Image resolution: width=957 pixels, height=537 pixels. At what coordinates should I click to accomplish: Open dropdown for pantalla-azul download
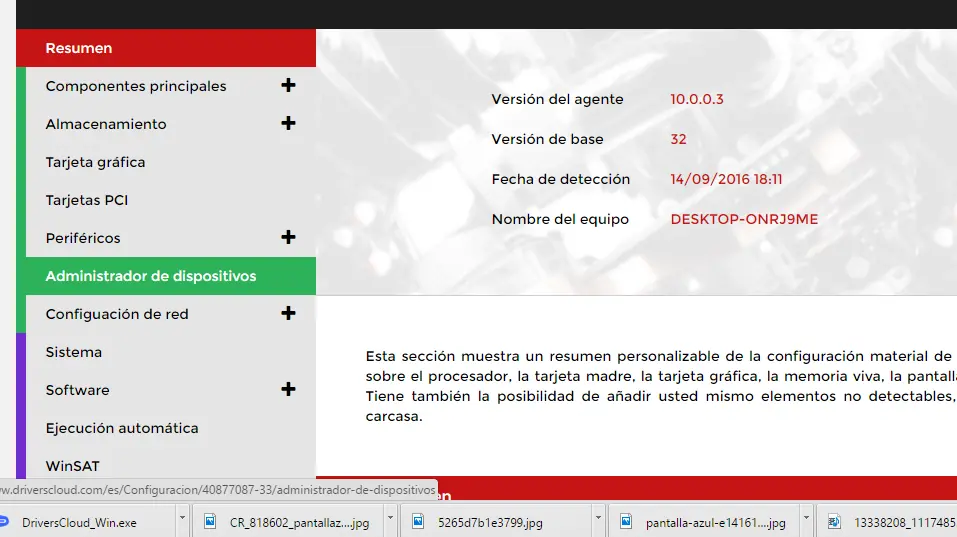tap(806, 519)
